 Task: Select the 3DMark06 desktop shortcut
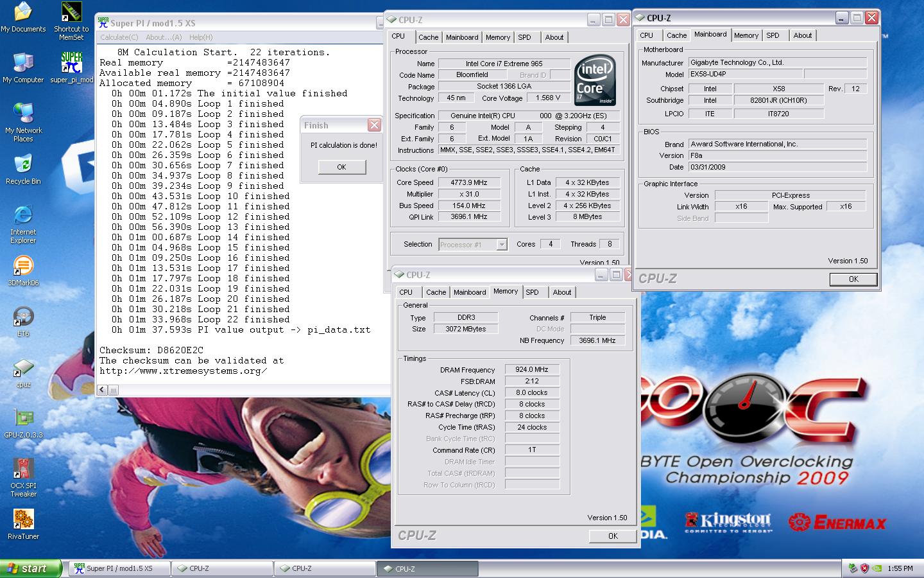click(23, 270)
